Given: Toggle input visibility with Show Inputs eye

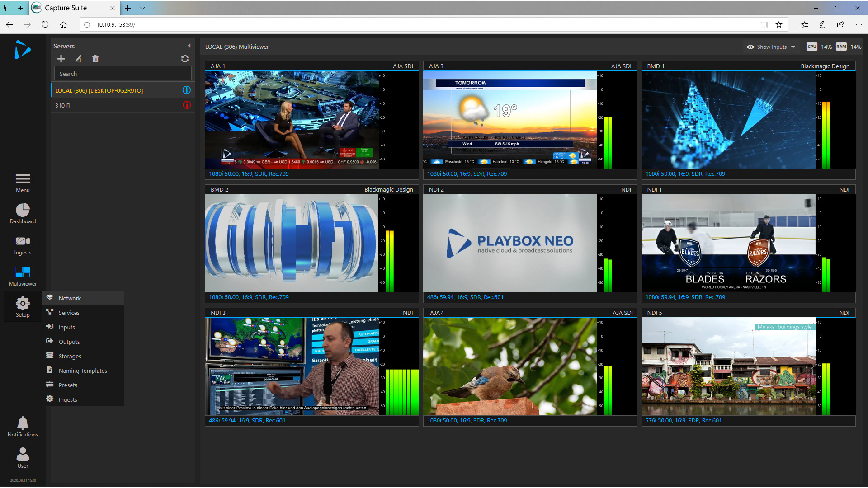Looking at the screenshot, I should coord(750,47).
